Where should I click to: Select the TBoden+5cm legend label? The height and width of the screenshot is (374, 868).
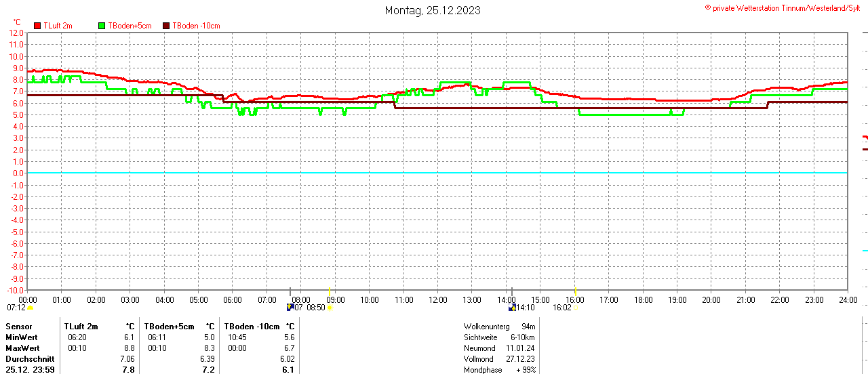[130, 26]
